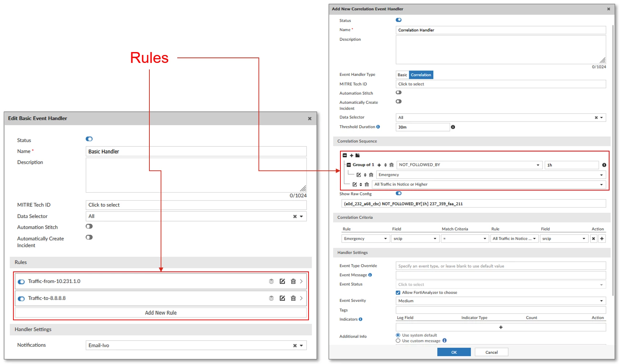
Task: Toggle Status in Edit Basic Event Handler
Action: click(89, 139)
